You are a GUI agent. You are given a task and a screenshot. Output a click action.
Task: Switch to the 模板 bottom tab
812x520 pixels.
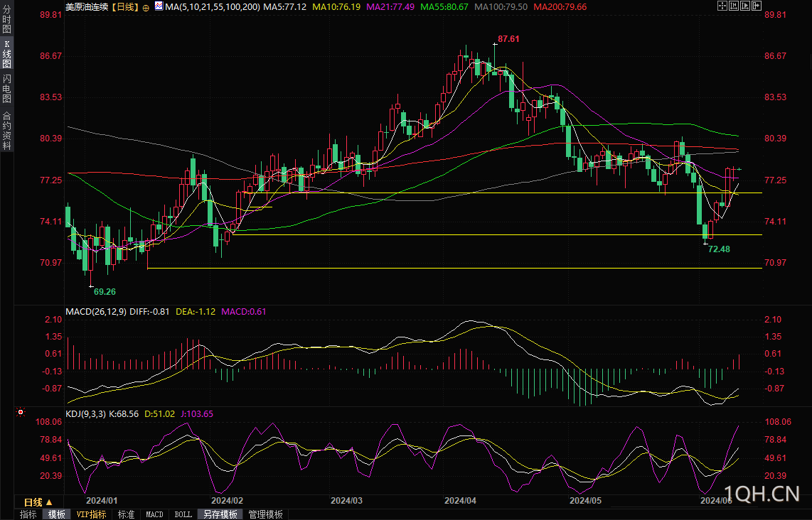[56, 514]
